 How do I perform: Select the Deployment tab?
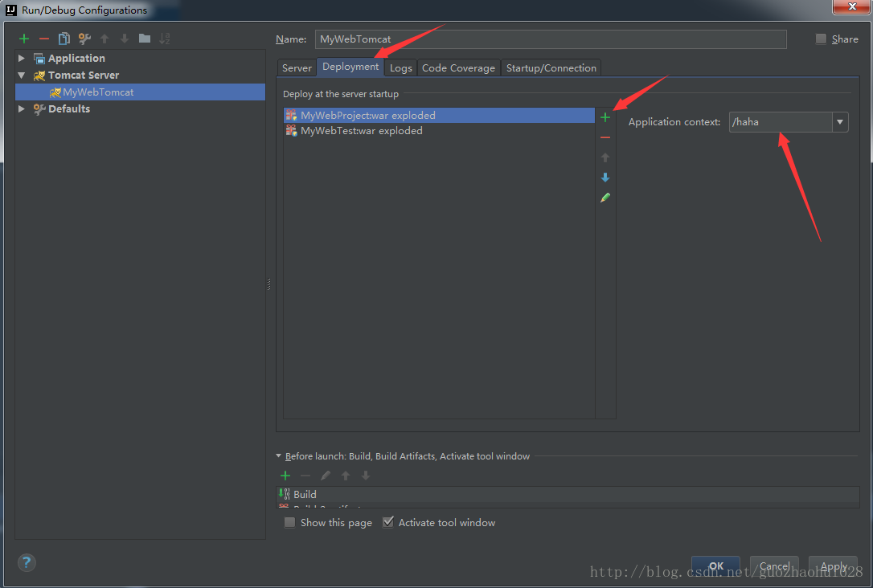[x=350, y=67]
